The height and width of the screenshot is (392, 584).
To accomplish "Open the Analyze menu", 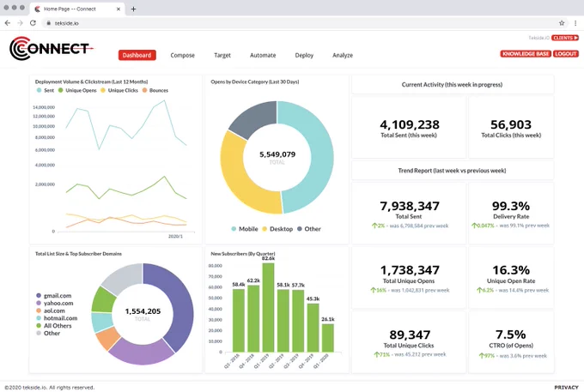I will point(343,55).
